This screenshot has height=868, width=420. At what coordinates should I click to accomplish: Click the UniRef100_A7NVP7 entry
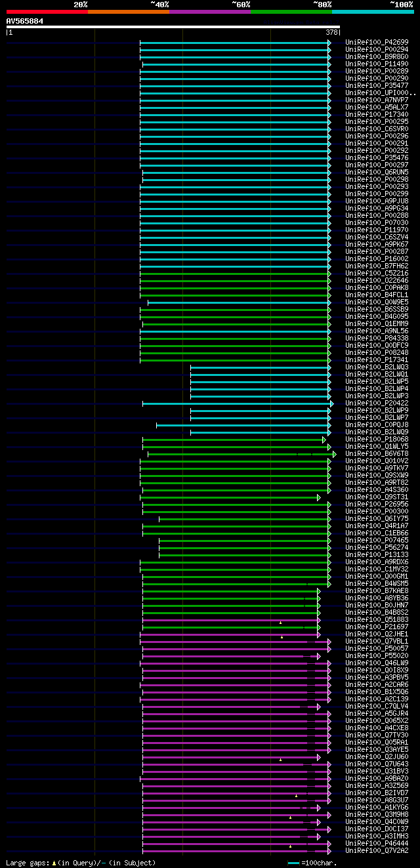377,100
